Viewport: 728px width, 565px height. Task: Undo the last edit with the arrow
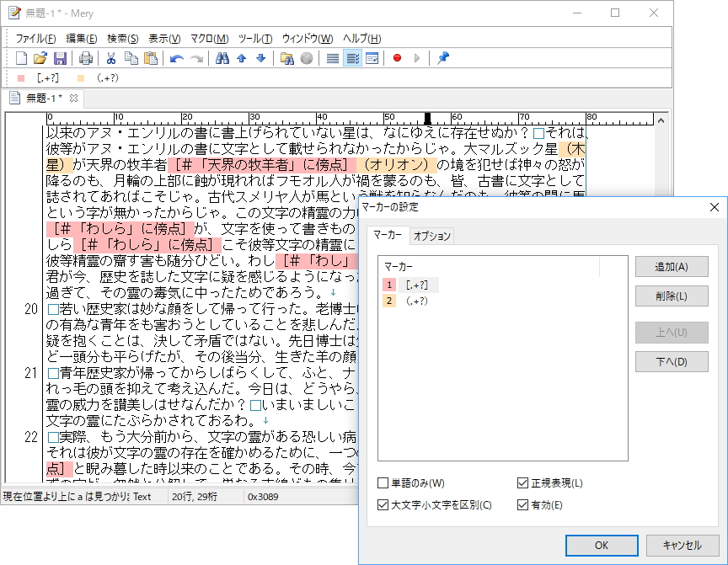pyautogui.click(x=176, y=58)
